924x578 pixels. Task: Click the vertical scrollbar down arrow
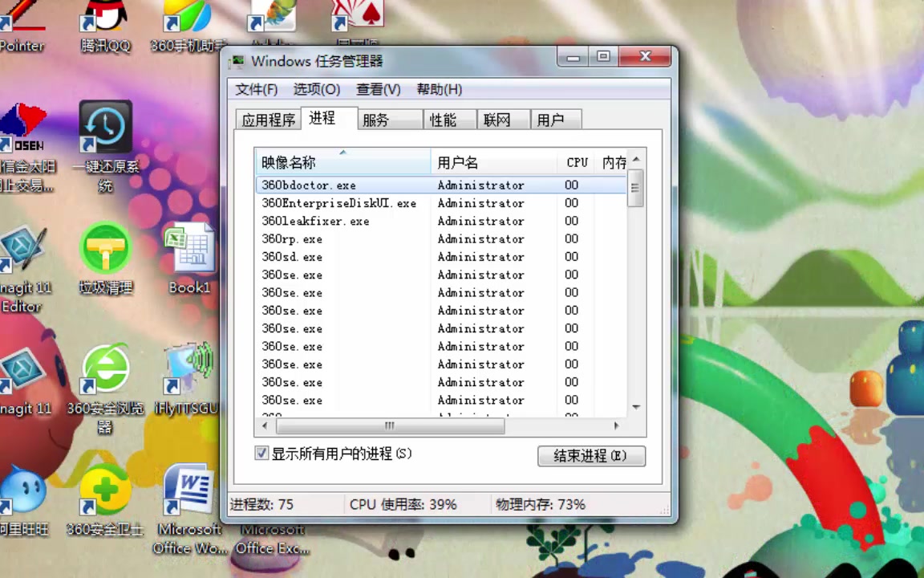click(x=635, y=407)
